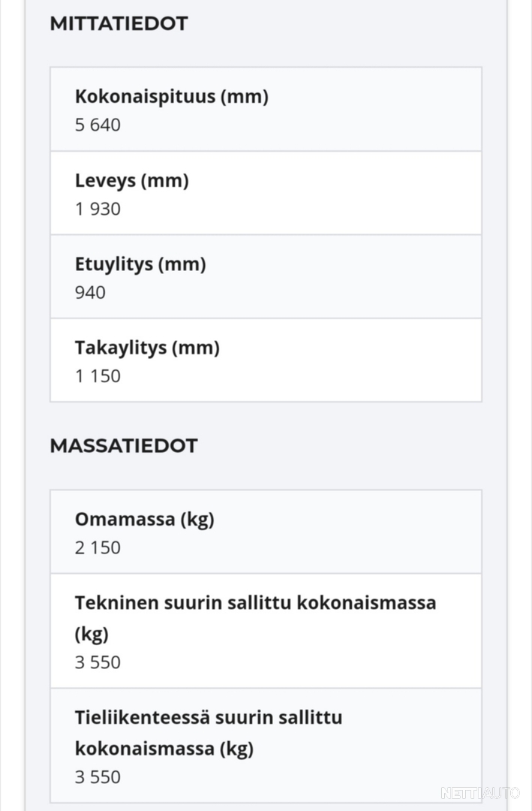This screenshot has height=811, width=532.
Task: Click the 3 550 value under Tieliikenteessä
Action: pos(98,777)
